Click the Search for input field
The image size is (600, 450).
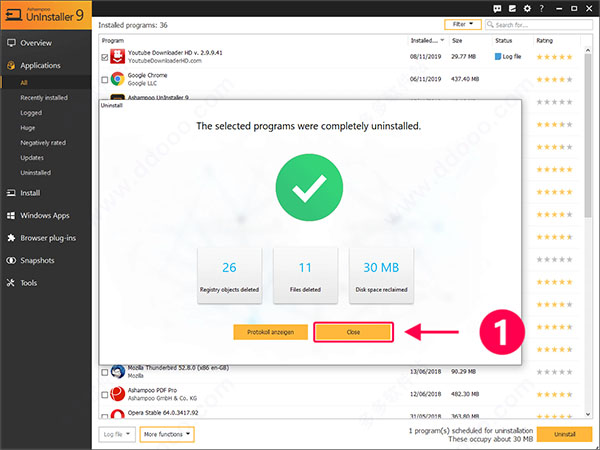click(539, 24)
